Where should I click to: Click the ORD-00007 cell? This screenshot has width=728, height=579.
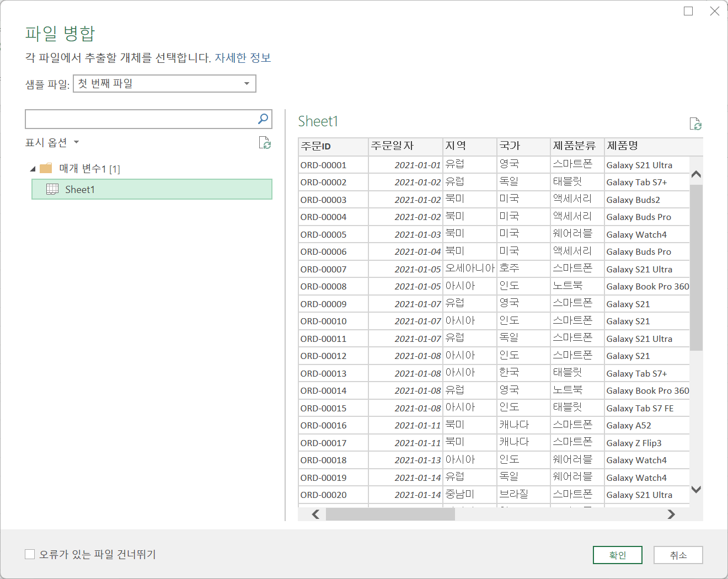click(333, 269)
